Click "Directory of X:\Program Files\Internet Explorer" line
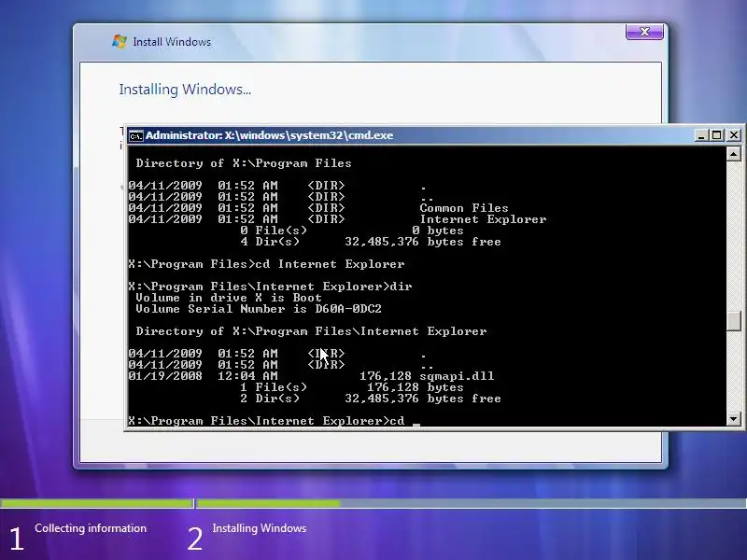747x560 pixels. click(311, 331)
